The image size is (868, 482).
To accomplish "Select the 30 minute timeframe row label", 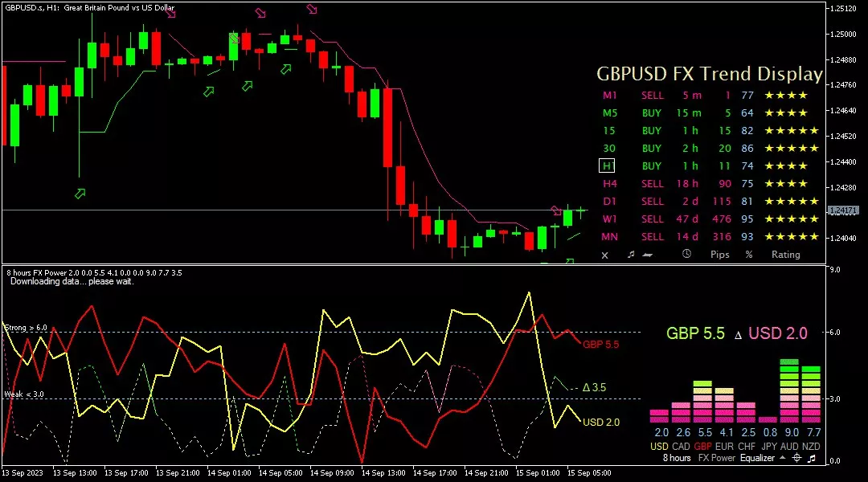I will point(609,149).
